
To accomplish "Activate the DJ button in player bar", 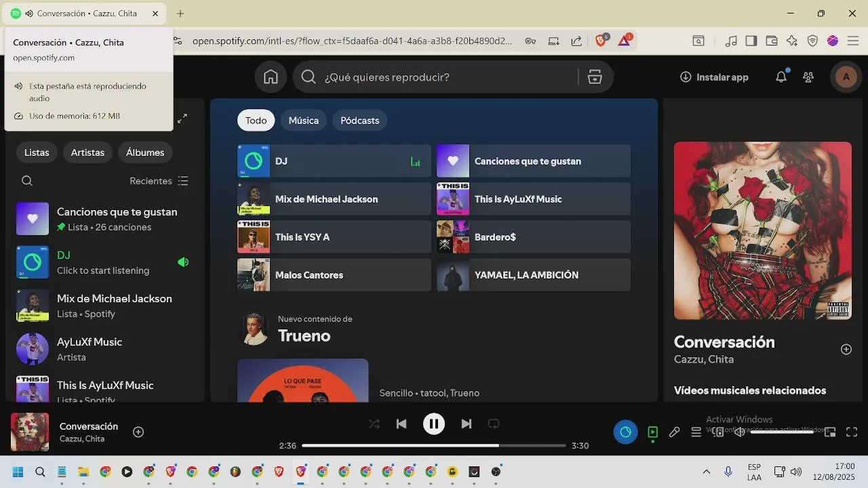I will (x=625, y=432).
